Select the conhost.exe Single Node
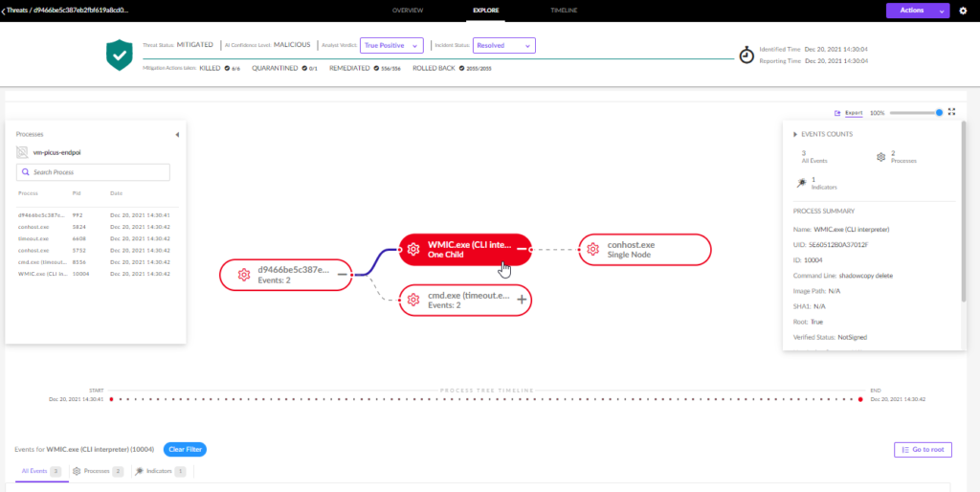This screenshot has height=492, width=980. point(646,250)
